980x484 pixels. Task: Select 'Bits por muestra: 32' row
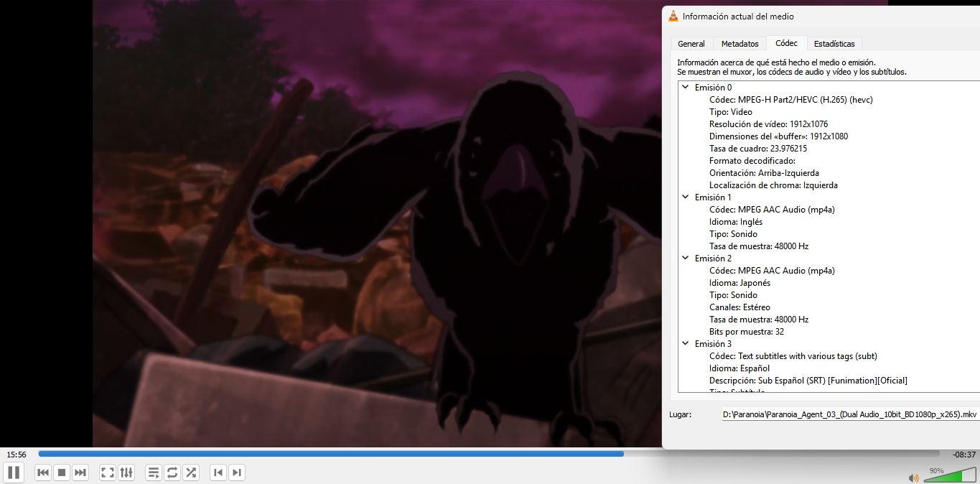pos(747,332)
